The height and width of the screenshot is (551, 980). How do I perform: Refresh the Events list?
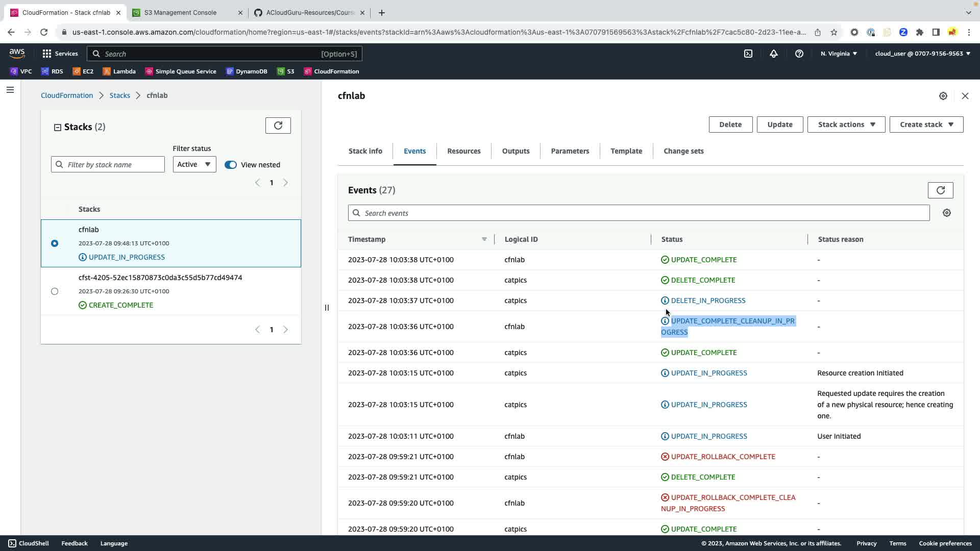pos(940,190)
